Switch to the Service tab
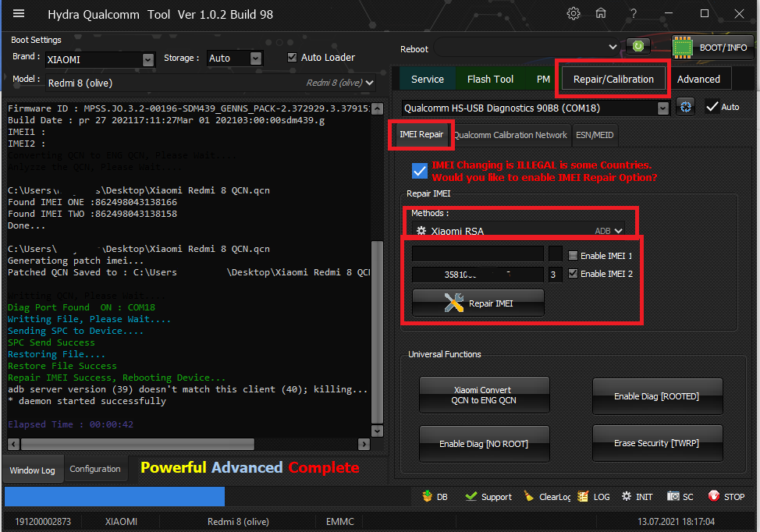The image size is (760, 532). (427, 79)
